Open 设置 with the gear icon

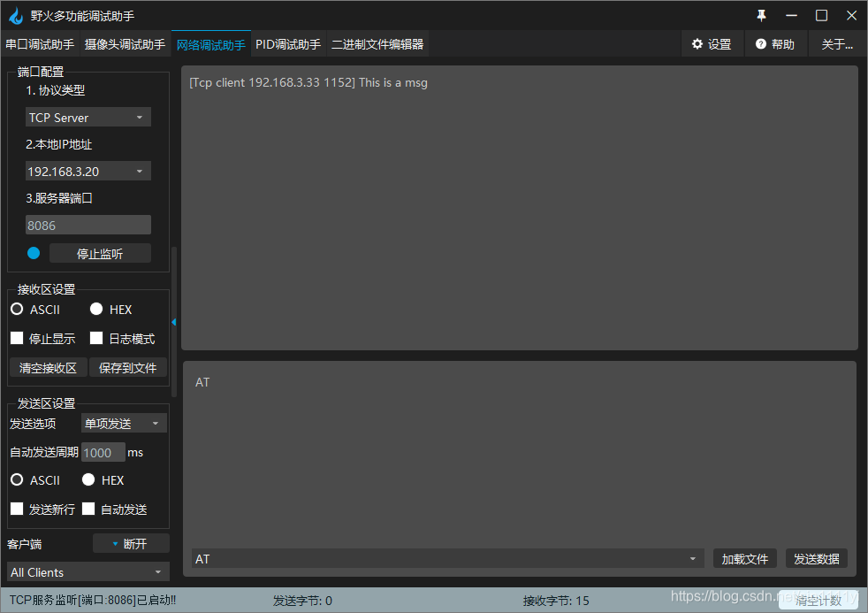[712, 43]
